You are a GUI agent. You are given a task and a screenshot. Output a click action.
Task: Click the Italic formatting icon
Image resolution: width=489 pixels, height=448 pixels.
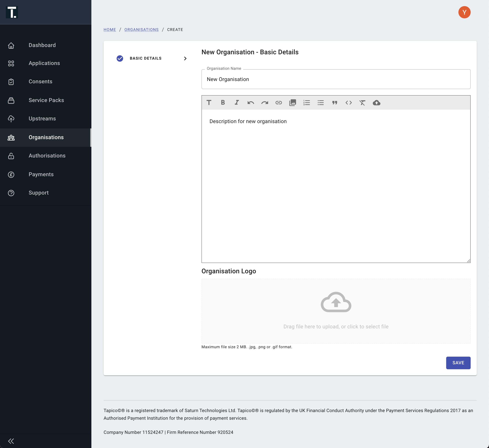(x=237, y=103)
